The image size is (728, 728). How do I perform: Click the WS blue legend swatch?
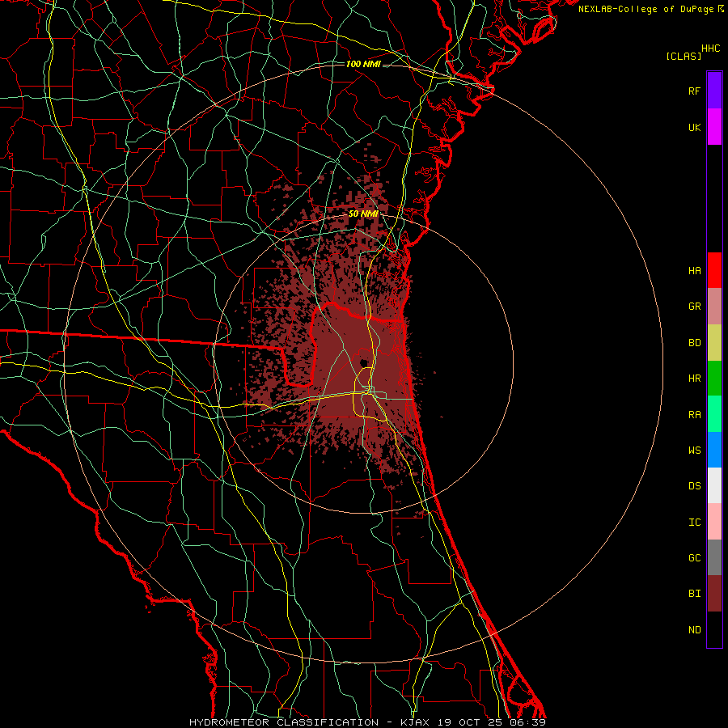click(714, 450)
